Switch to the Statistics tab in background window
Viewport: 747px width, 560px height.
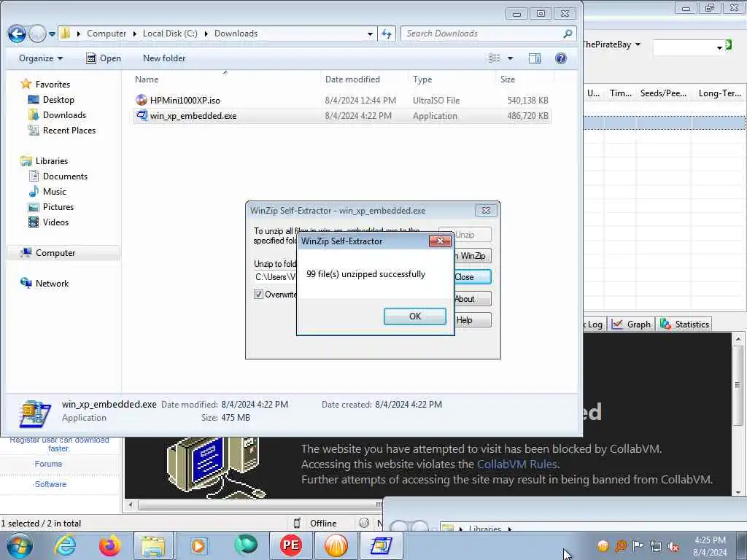pos(684,324)
